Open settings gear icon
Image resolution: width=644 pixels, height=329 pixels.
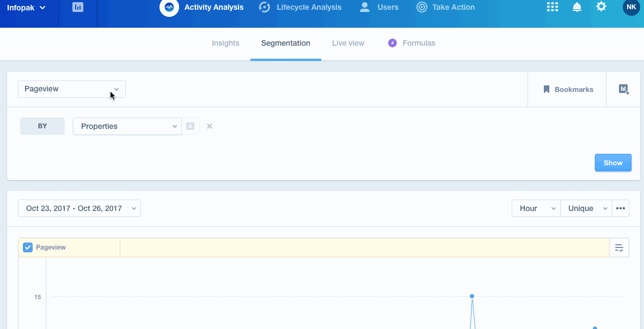point(601,7)
